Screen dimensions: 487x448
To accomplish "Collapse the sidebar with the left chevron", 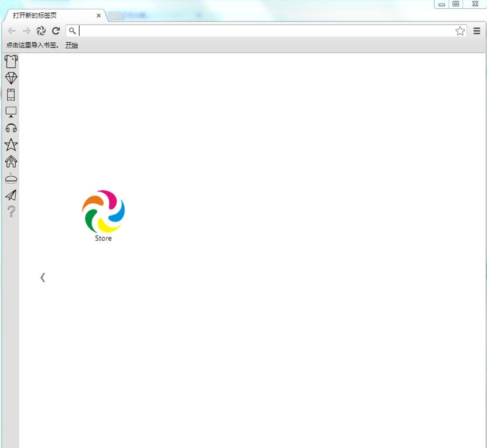I will click(43, 277).
